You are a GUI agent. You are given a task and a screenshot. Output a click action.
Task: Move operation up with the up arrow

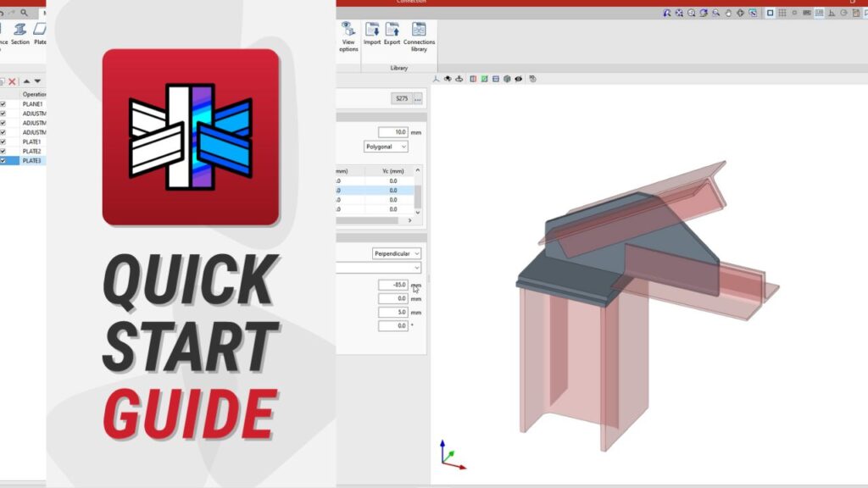coord(26,81)
